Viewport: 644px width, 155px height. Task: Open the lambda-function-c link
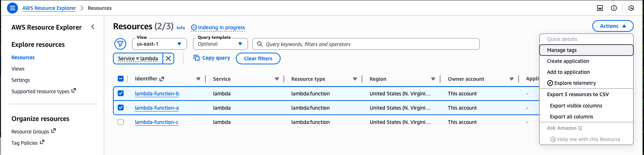tap(157, 122)
